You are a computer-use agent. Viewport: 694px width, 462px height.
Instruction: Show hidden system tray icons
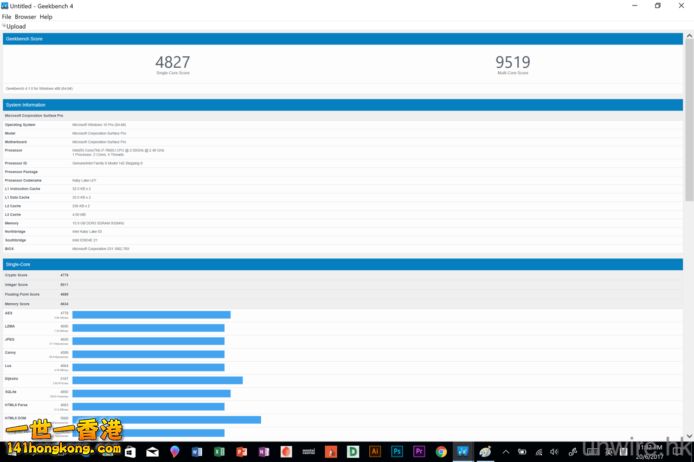(506, 452)
